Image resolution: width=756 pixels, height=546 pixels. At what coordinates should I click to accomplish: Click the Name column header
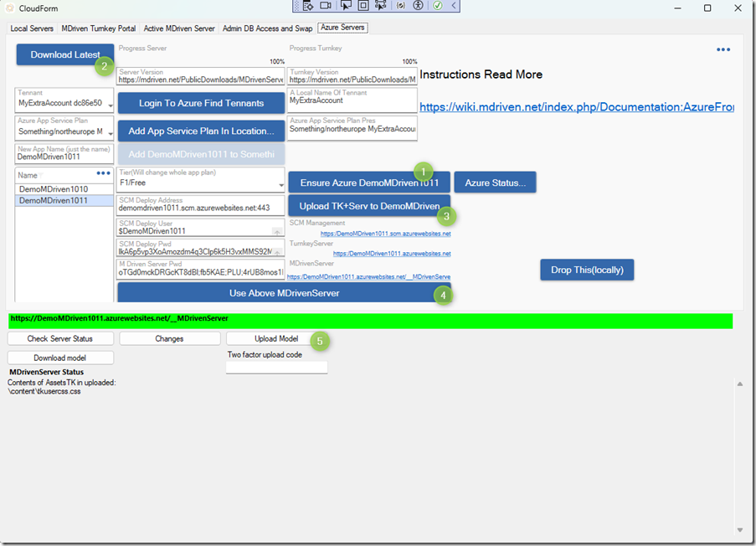(28, 176)
